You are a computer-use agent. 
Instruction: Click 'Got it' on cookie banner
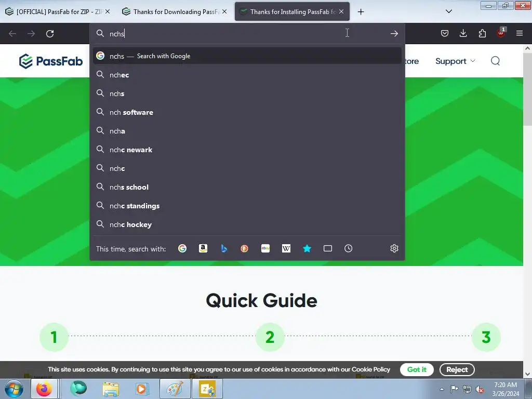point(417,369)
